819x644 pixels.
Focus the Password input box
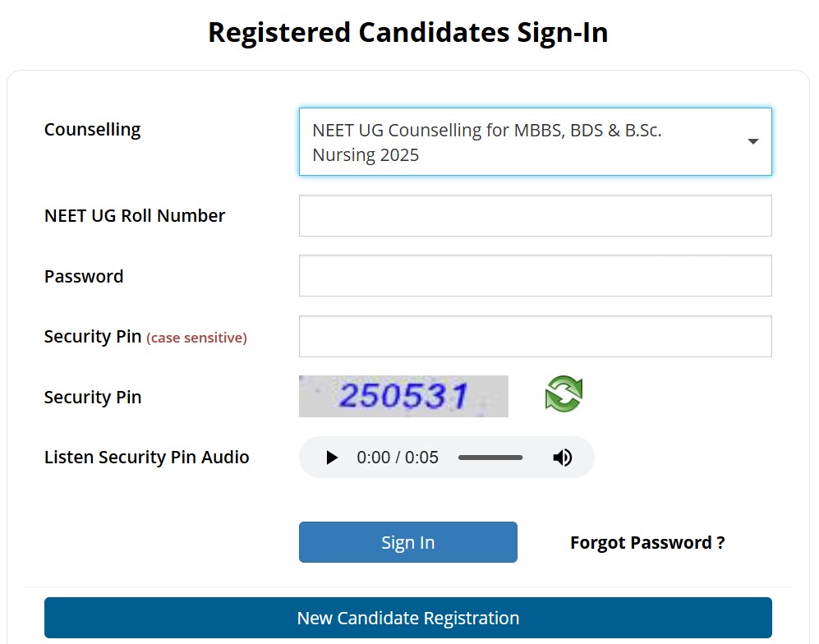[535, 275]
